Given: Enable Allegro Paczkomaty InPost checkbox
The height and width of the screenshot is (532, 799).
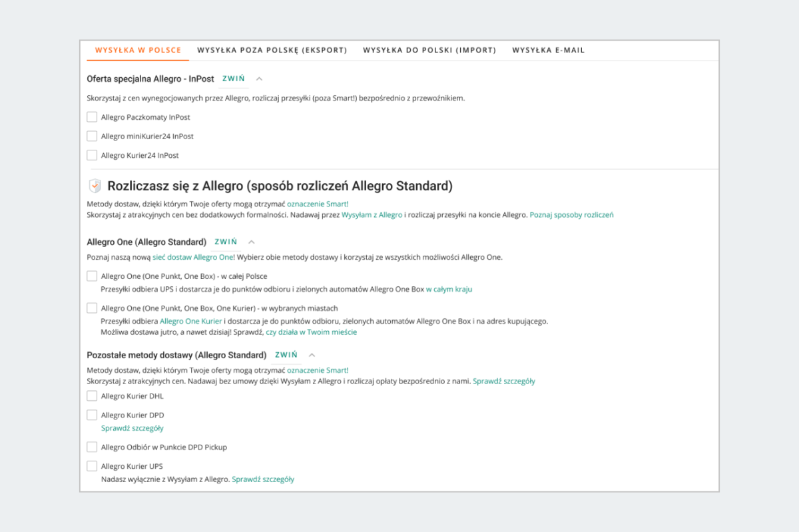Looking at the screenshot, I should (92, 117).
